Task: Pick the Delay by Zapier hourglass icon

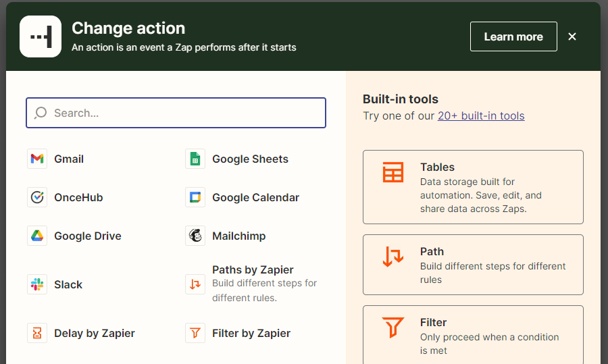Action: (37, 334)
